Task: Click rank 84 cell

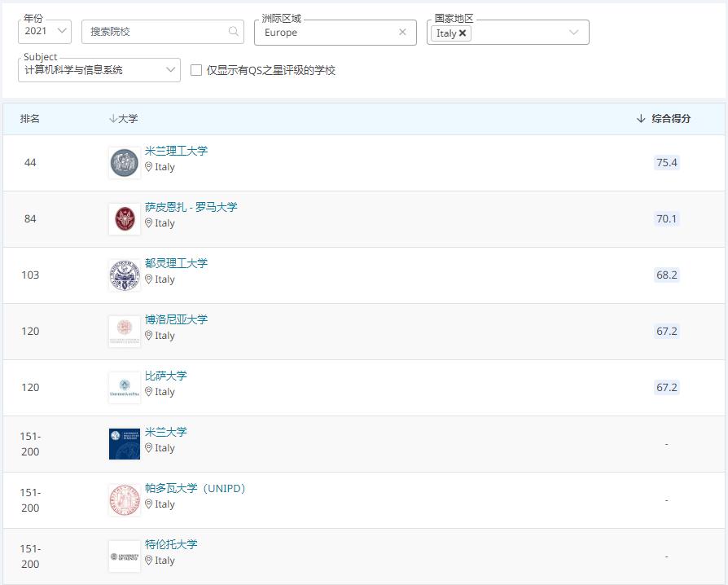Action: pos(30,219)
